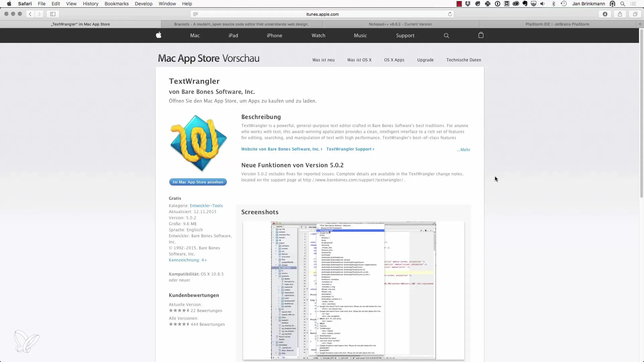This screenshot has height=362, width=644.
Task: Click Im Mac App Store ansehen button
Action: pyautogui.click(x=198, y=182)
